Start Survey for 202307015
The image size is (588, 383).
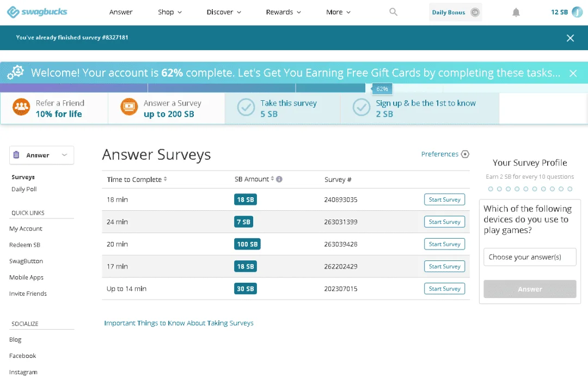click(444, 289)
